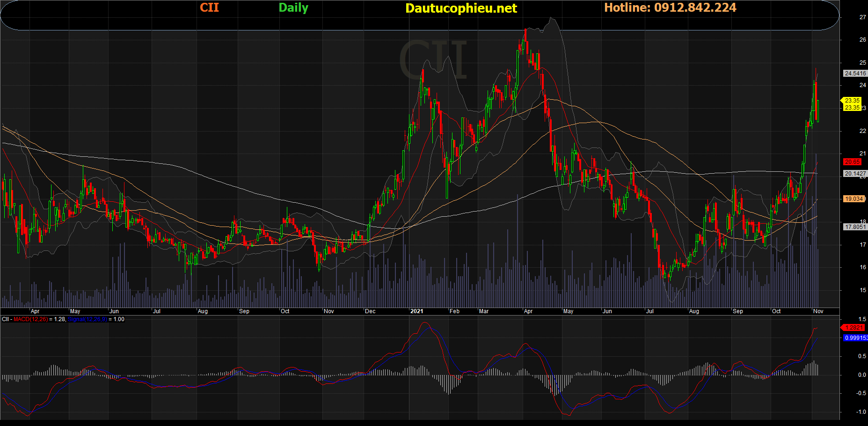This screenshot has height=426, width=868.
Task: Click the 2021 marker on time axis
Action: (416, 311)
